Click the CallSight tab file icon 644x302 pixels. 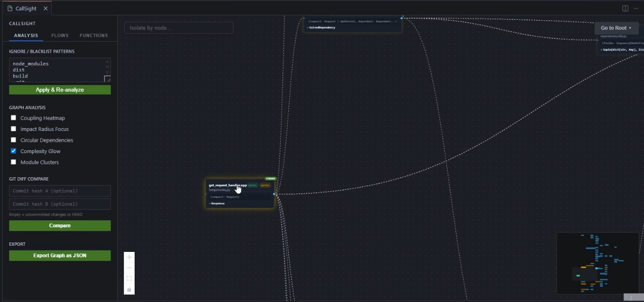click(x=10, y=9)
